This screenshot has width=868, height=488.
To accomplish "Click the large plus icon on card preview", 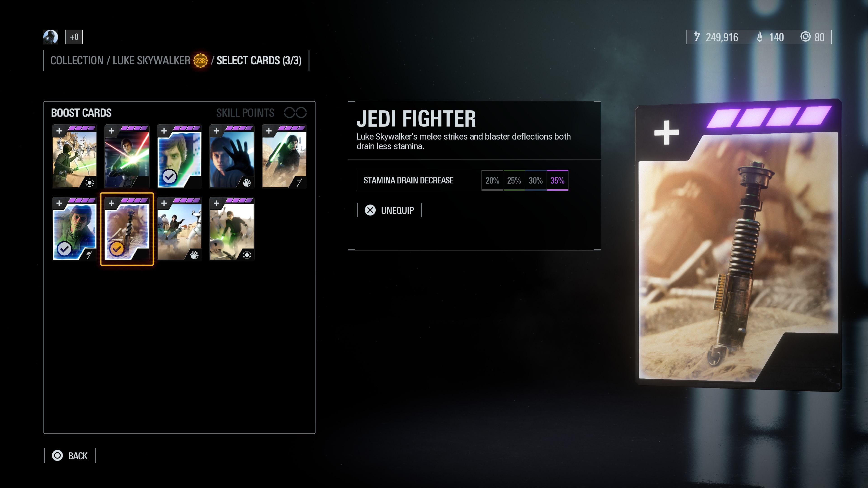I will 667,132.
